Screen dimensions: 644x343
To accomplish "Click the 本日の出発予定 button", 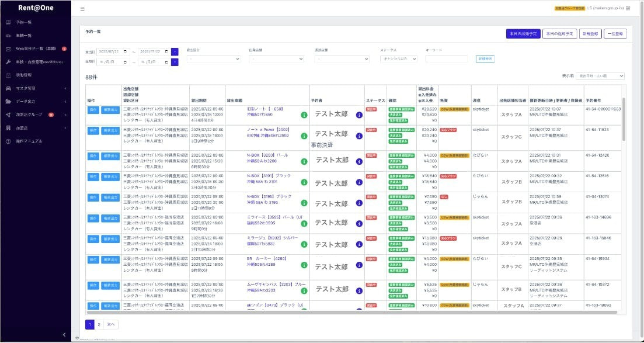I will (523, 33).
